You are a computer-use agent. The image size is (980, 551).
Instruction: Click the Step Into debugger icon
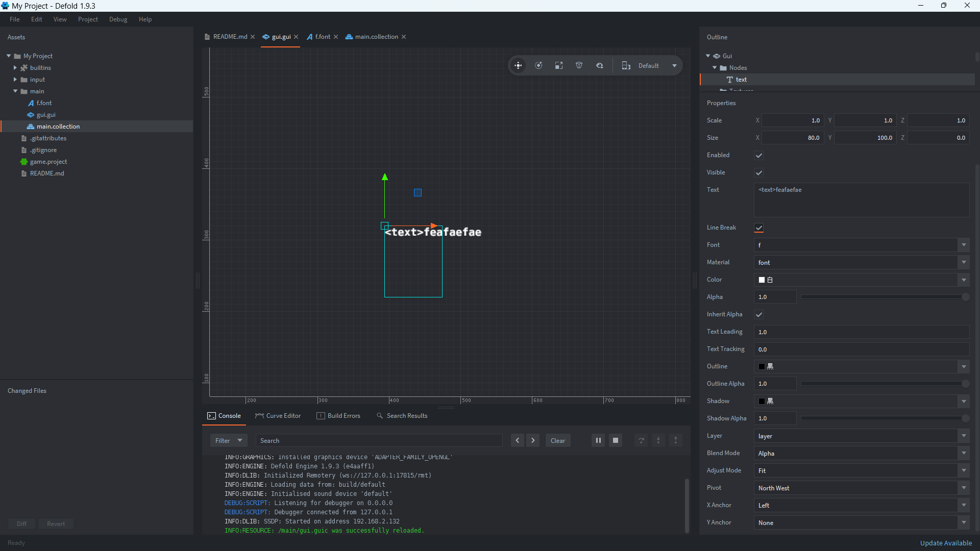[658, 440]
